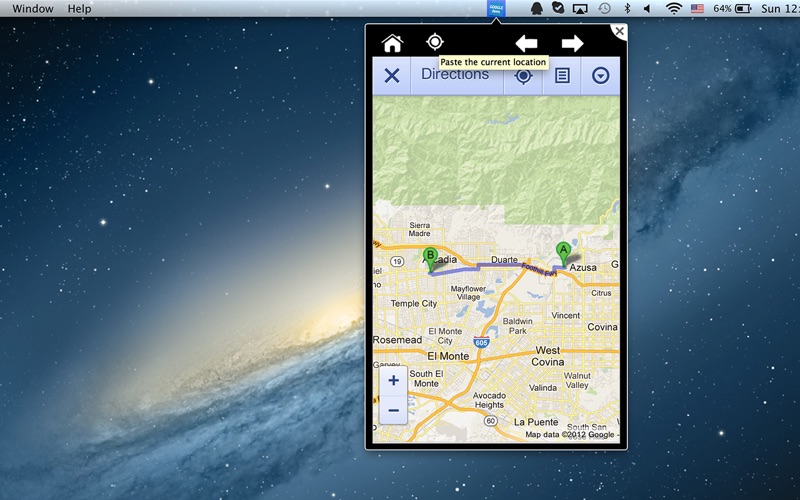Navigate back with the left arrow
The width and height of the screenshot is (800, 500).
coord(526,43)
